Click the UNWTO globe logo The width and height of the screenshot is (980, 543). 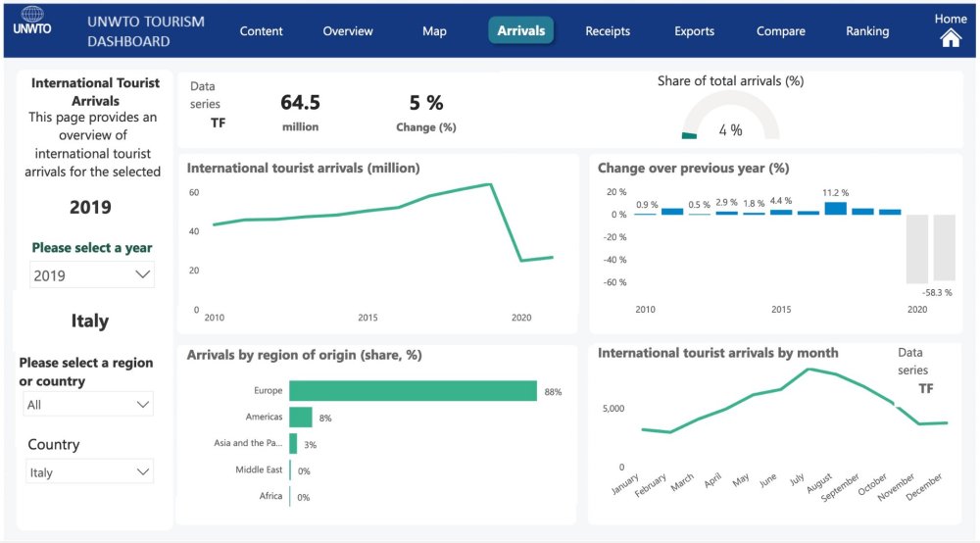(32, 22)
